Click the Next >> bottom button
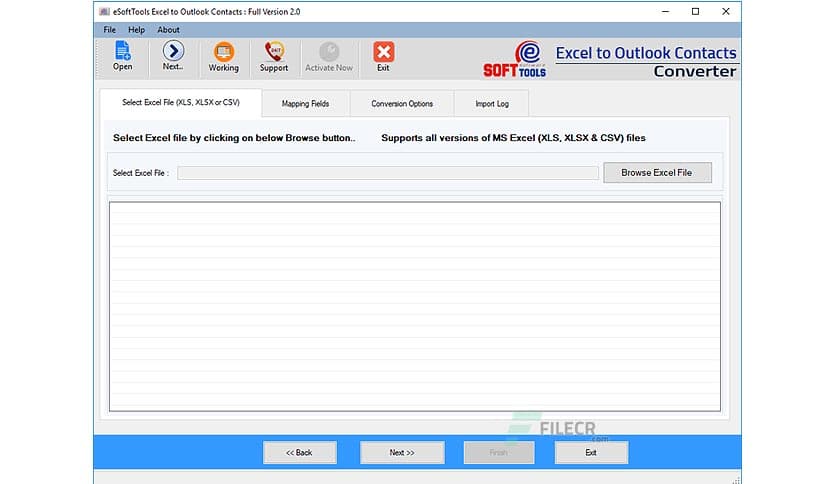Viewport: 836px width, 484px height. (x=402, y=453)
